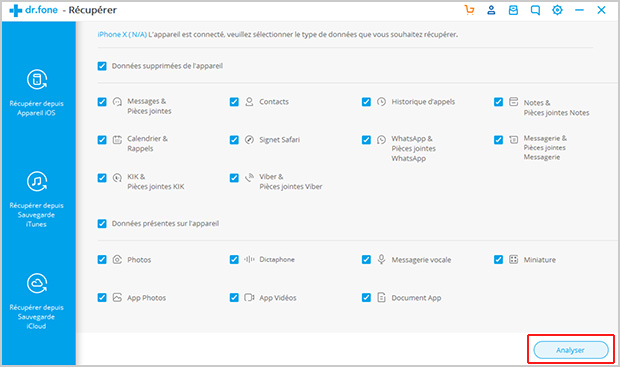Click the Signet Safari label
This screenshot has height=367, width=620.
[280, 140]
